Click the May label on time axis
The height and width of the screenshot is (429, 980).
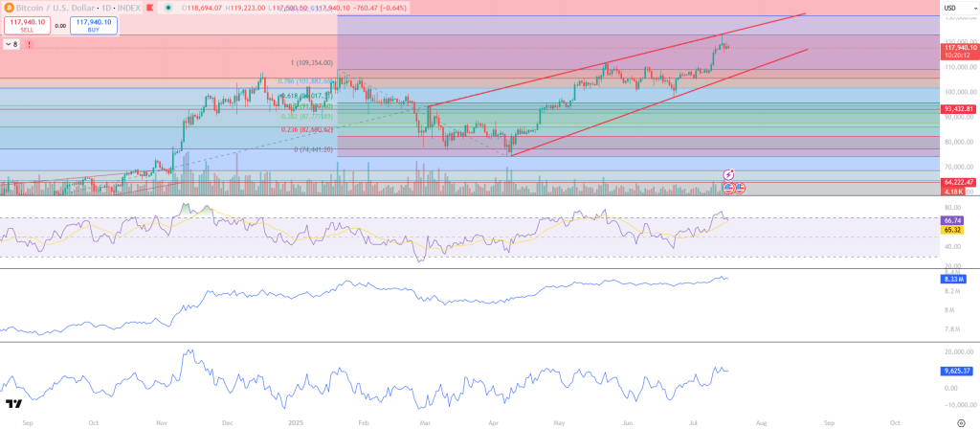pos(559,422)
